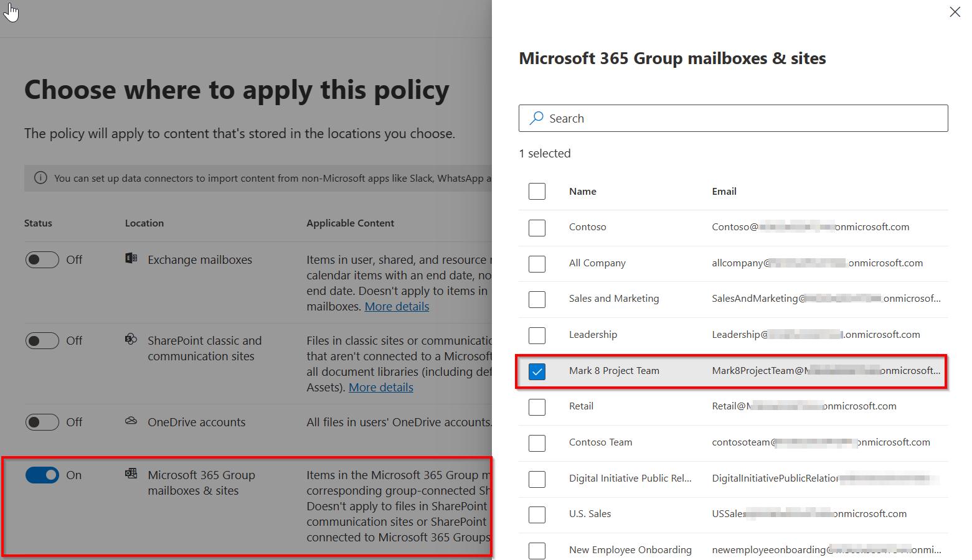Select the Contoso group checkbox
Image resolution: width=972 pixels, height=560 pixels.
pos(537,228)
